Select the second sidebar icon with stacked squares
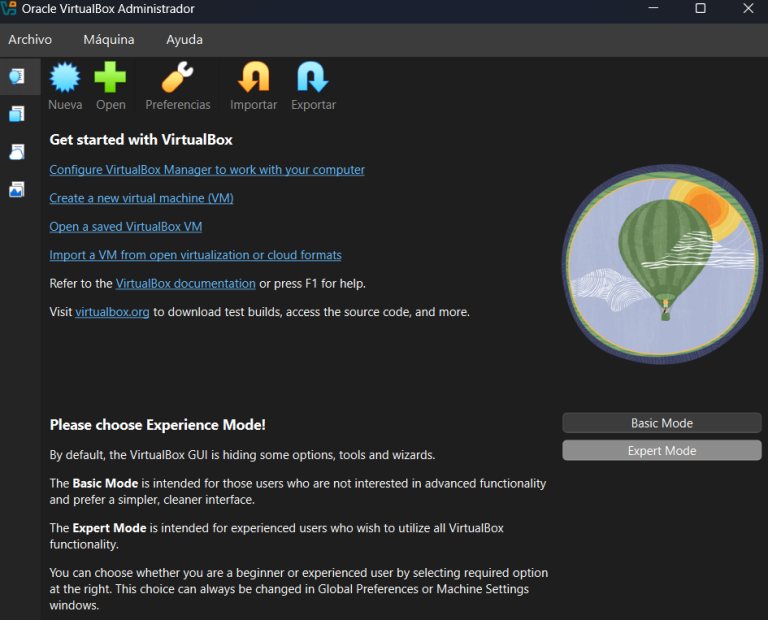The image size is (768, 620). tap(17, 114)
